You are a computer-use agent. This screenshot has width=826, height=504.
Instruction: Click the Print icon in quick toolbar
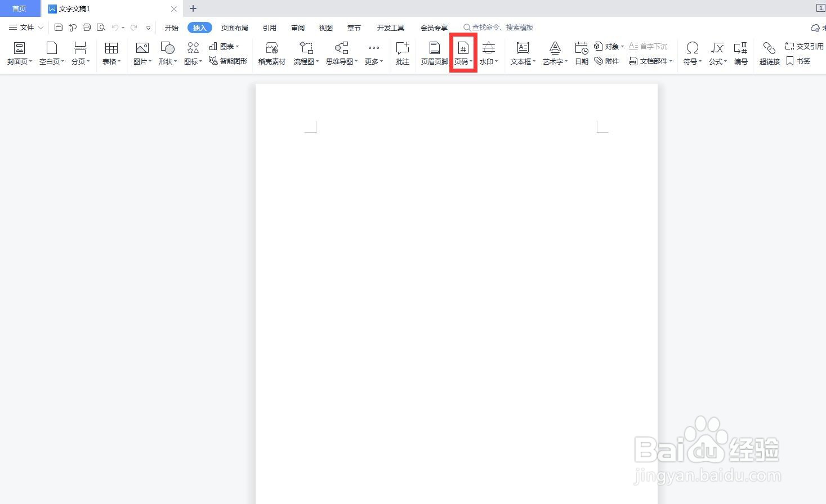(x=87, y=27)
